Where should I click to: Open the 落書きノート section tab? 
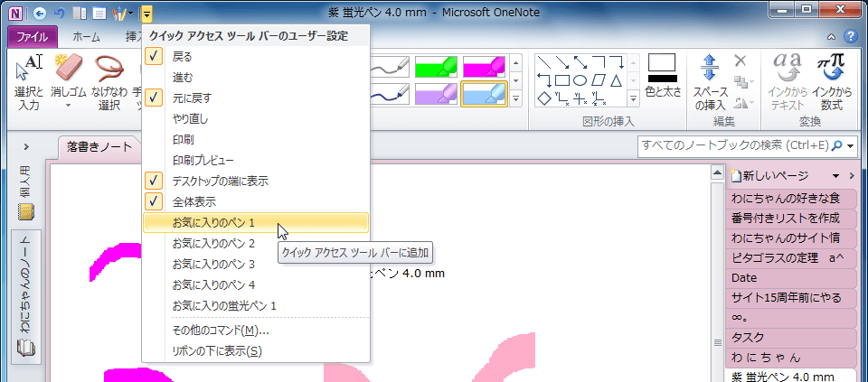(99, 146)
